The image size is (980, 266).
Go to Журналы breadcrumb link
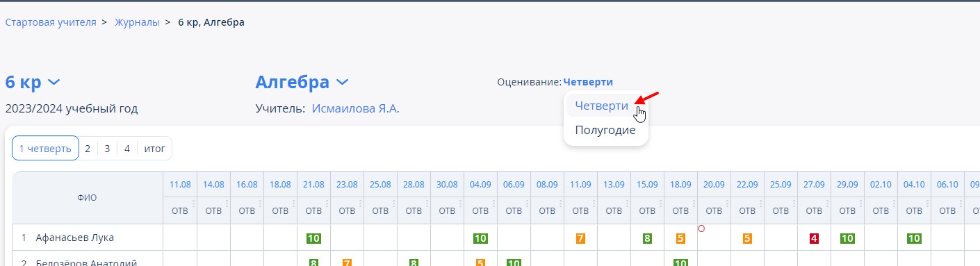point(137,22)
